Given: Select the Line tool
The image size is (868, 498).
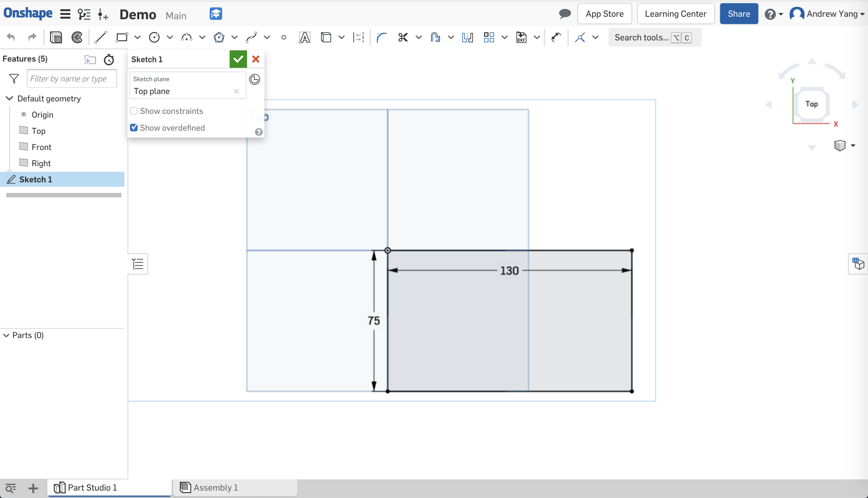Looking at the screenshot, I should pyautogui.click(x=101, y=37).
